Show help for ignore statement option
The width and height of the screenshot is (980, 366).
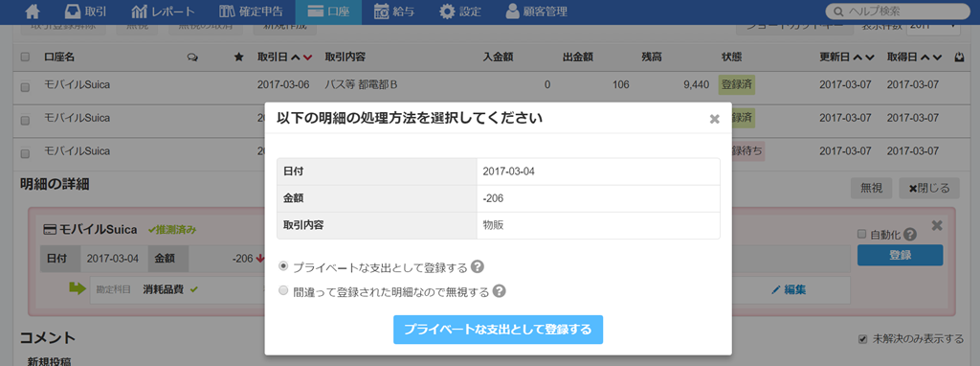pos(499,291)
